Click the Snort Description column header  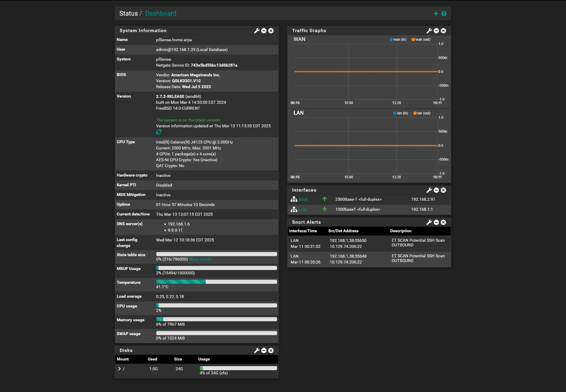point(401,231)
